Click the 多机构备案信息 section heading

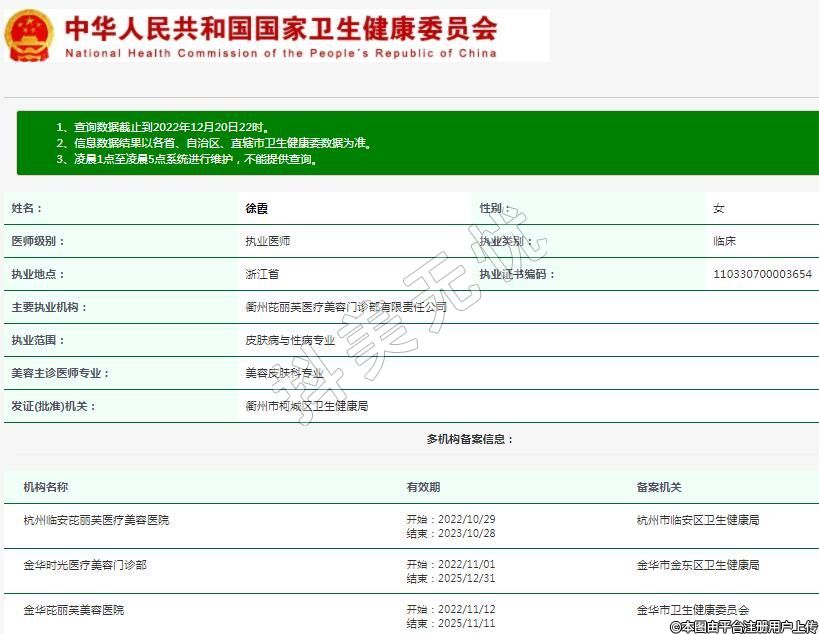coord(470,439)
